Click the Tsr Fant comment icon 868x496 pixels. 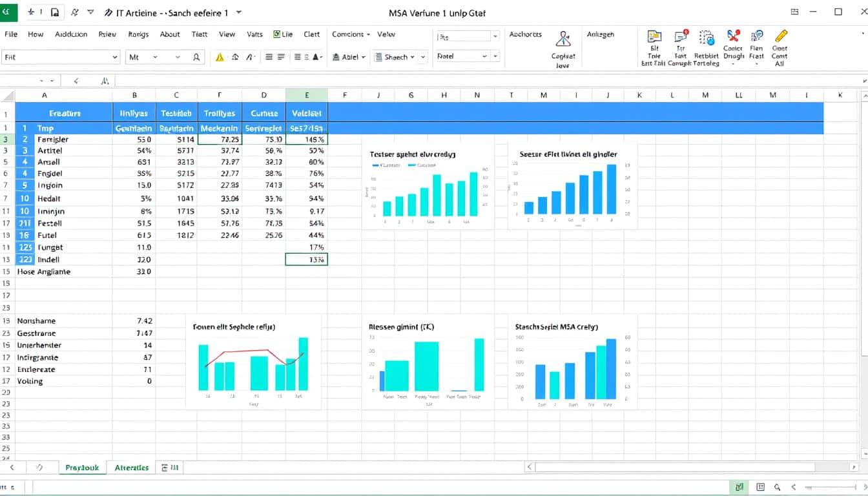tap(681, 37)
